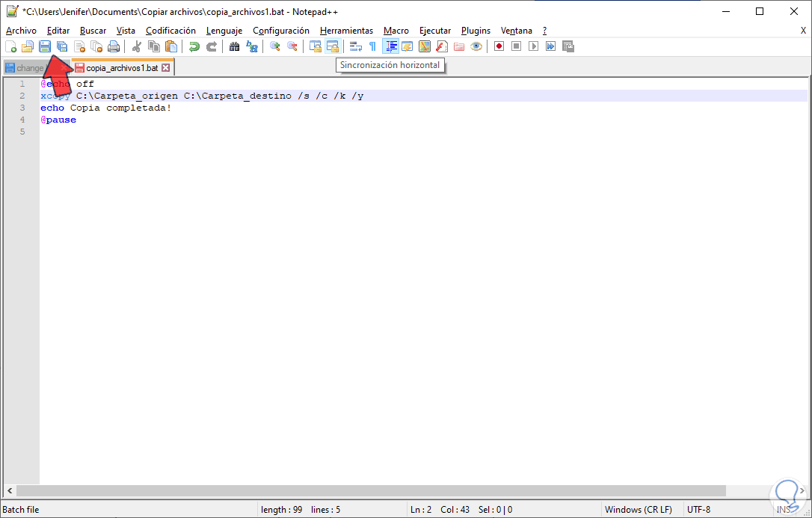Toggle word wrap in the toolbar
The width and height of the screenshot is (812, 518).
[356, 46]
